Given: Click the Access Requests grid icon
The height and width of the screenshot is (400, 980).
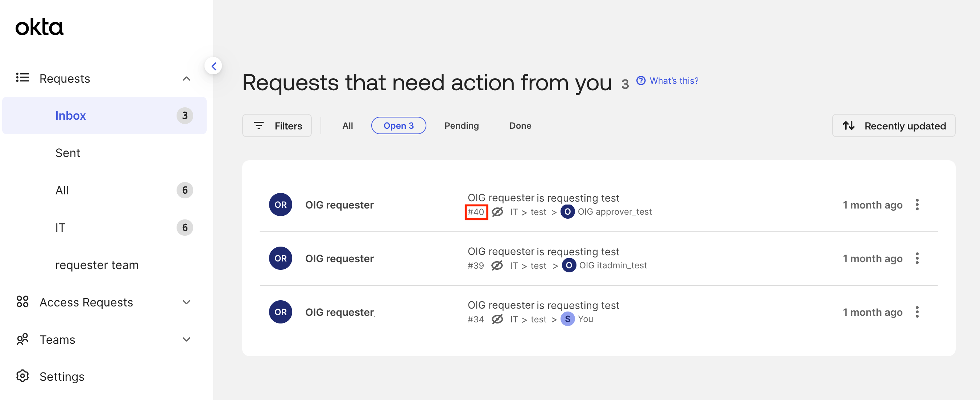Looking at the screenshot, I should (22, 302).
